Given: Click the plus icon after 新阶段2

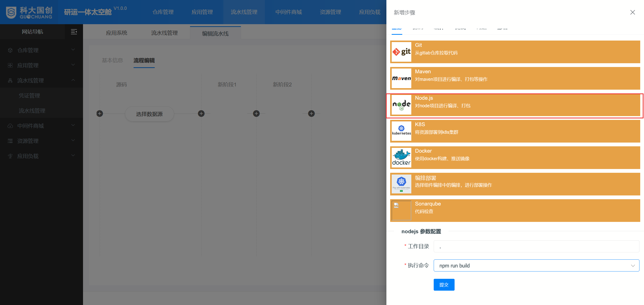Looking at the screenshot, I should click(311, 114).
